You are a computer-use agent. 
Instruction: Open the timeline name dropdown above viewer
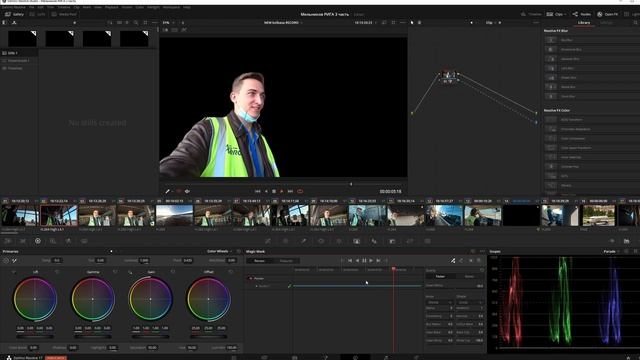[x=283, y=23]
